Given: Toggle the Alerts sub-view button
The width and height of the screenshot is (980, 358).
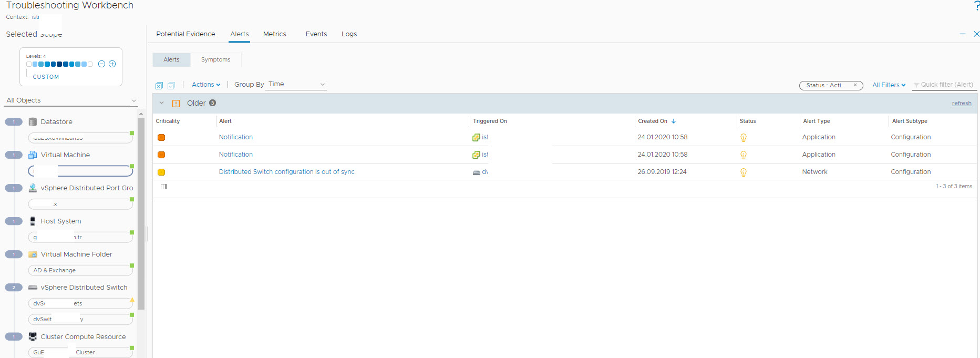Looking at the screenshot, I should click(x=171, y=59).
